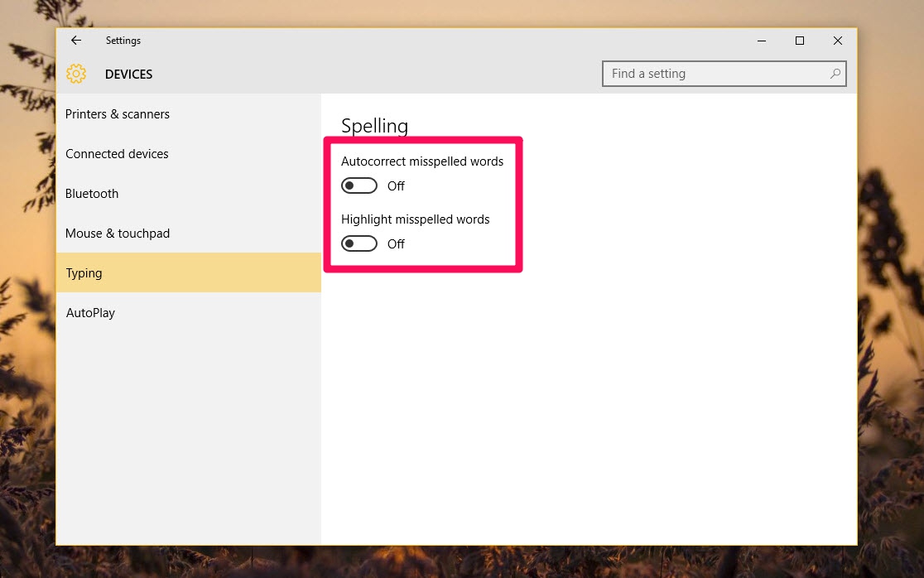The width and height of the screenshot is (924, 578).
Task: Click the search magnifier icon
Action: 835,74
